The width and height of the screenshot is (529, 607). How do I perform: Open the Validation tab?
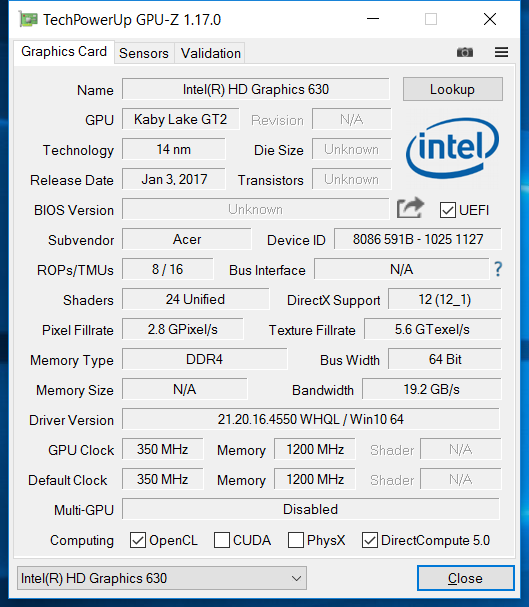(x=211, y=53)
